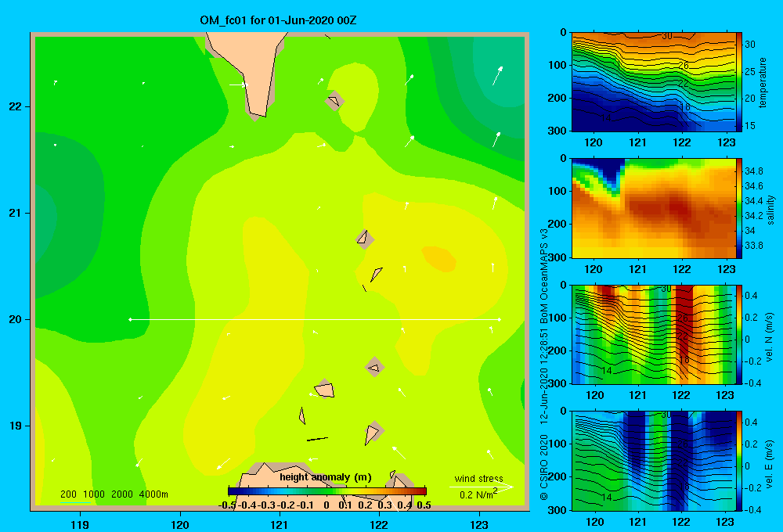Click the 'vel. E (m/s)' axis label
The image size is (783, 532).
pyautogui.click(x=769, y=463)
